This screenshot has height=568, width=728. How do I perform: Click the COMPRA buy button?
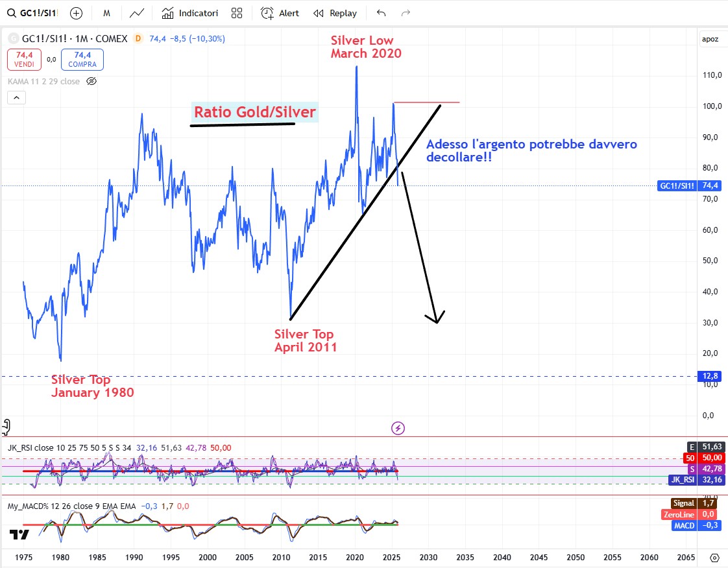click(x=82, y=60)
